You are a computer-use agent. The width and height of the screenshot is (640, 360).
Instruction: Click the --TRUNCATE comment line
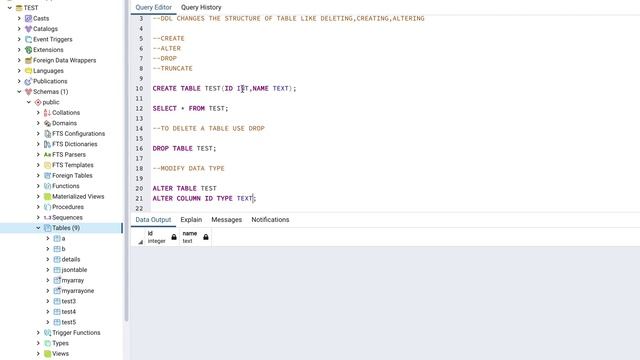click(x=173, y=69)
